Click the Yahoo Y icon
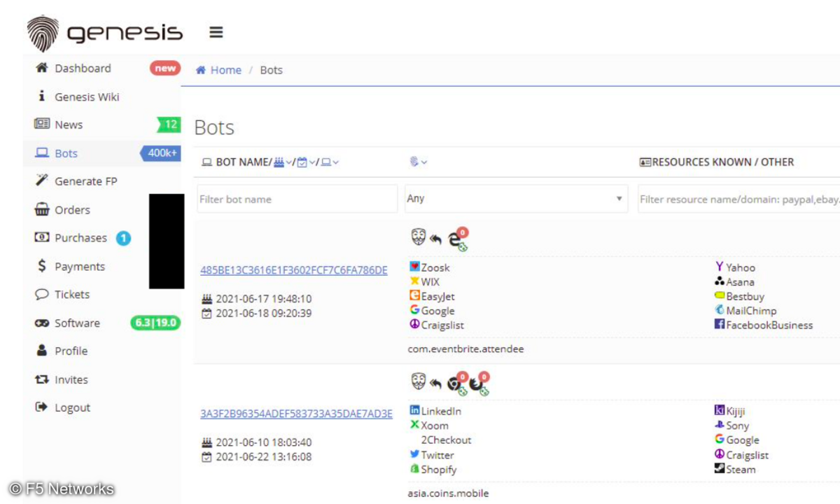The height and width of the screenshot is (504, 840). pyautogui.click(x=719, y=267)
